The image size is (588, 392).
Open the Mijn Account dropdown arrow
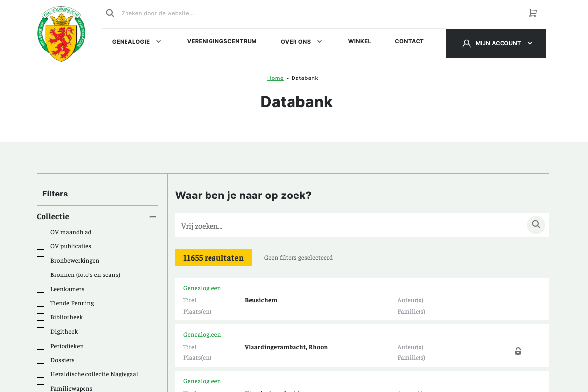coord(530,43)
